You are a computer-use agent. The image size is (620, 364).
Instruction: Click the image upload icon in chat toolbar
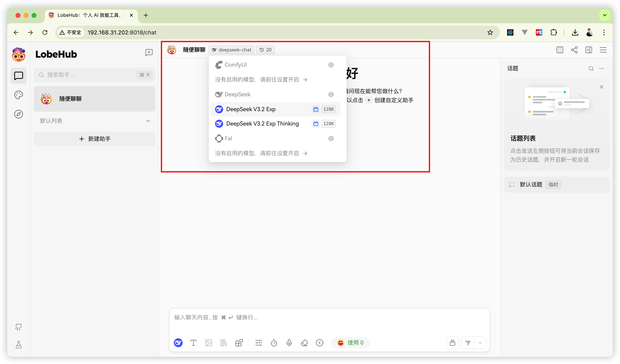[209, 343]
